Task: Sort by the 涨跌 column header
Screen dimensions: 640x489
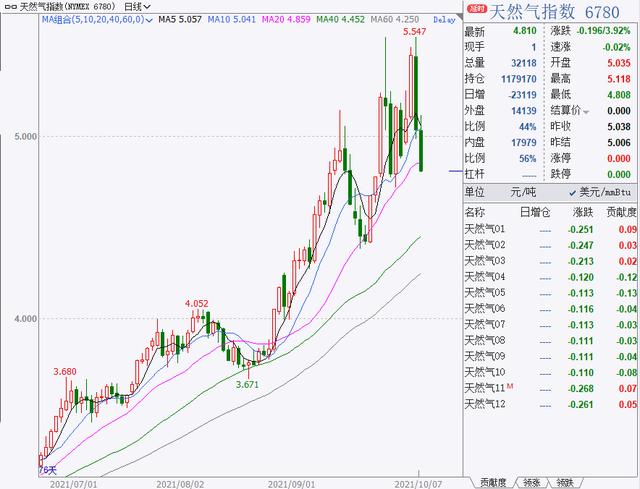Action: [583, 212]
